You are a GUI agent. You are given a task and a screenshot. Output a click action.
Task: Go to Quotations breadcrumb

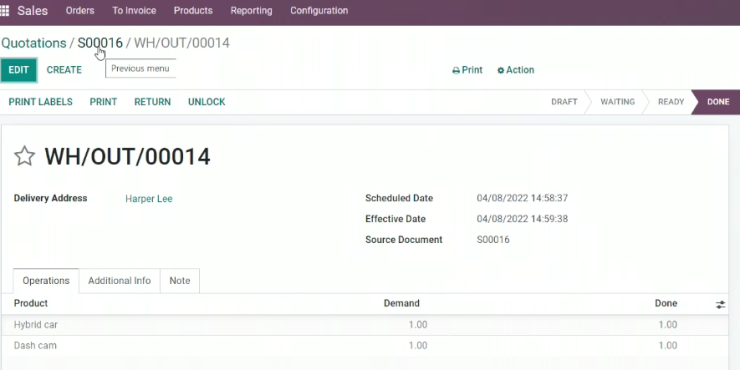click(x=34, y=43)
